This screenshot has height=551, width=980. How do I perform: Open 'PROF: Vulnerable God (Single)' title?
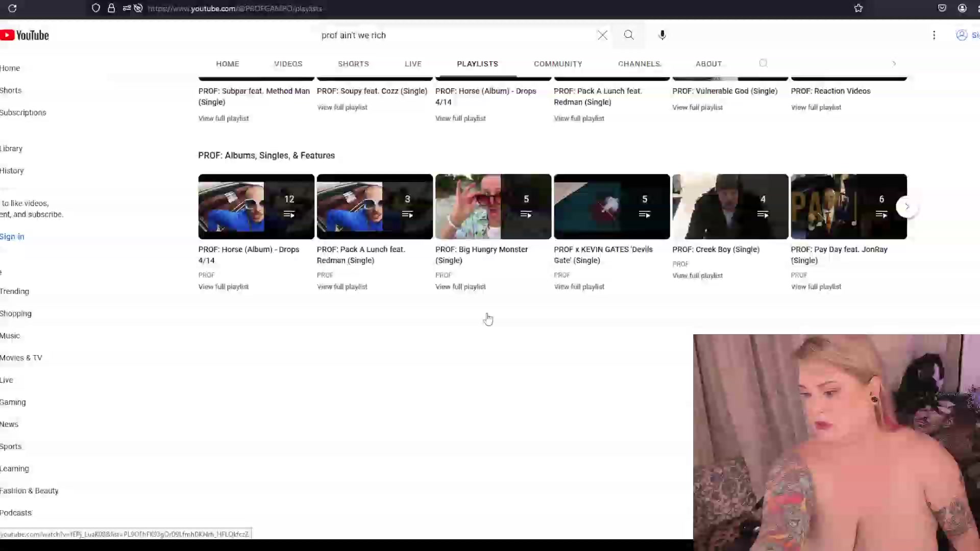(725, 91)
